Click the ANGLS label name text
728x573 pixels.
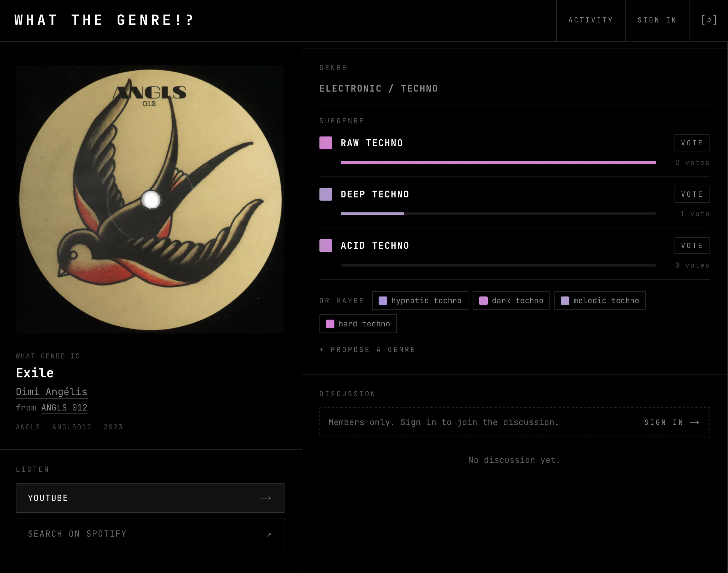(28, 427)
